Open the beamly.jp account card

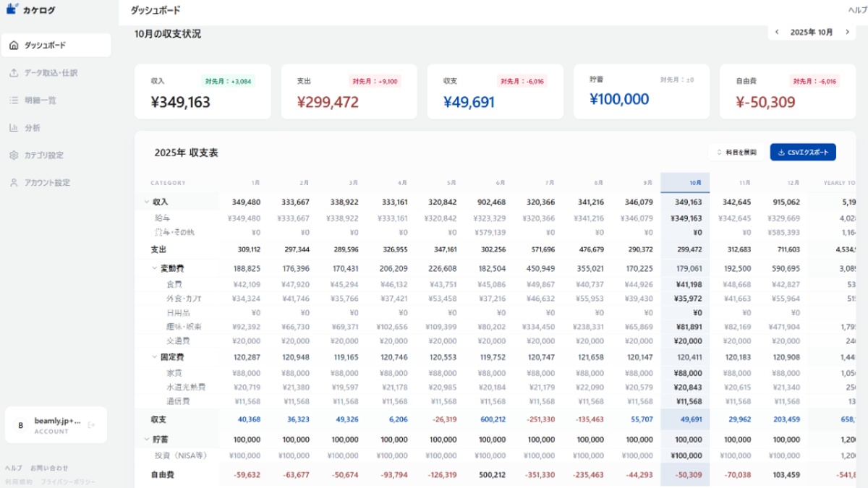[x=56, y=425]
